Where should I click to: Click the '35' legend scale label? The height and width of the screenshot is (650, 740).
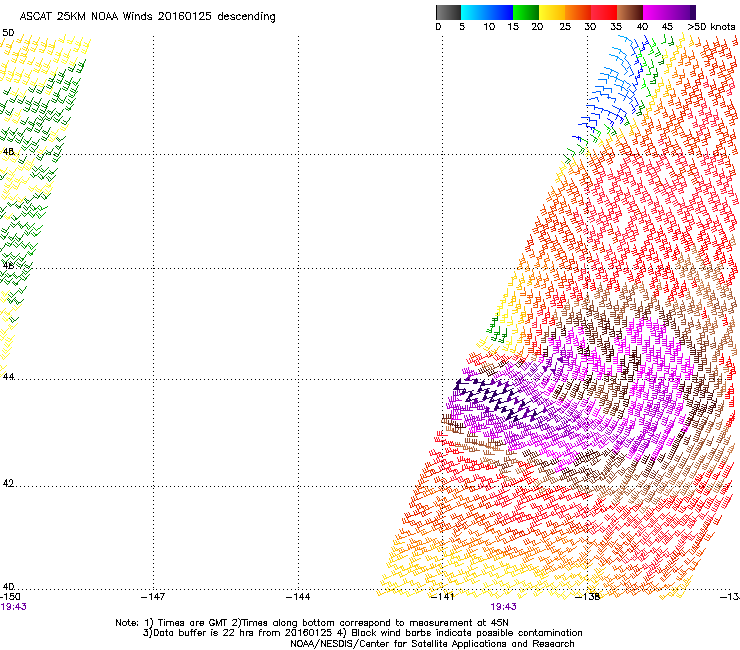coord(616,27)
